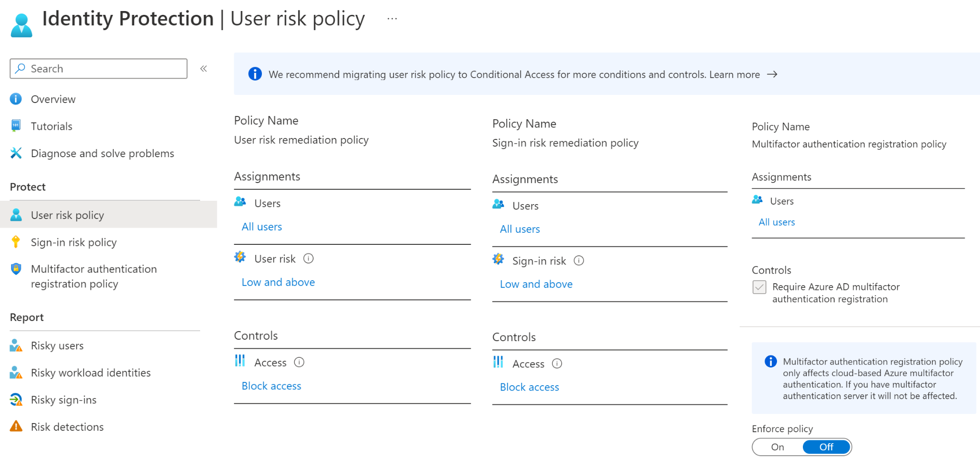
Task: Turn Enforce policy toggle to On
Action: [x=777, y=447]
